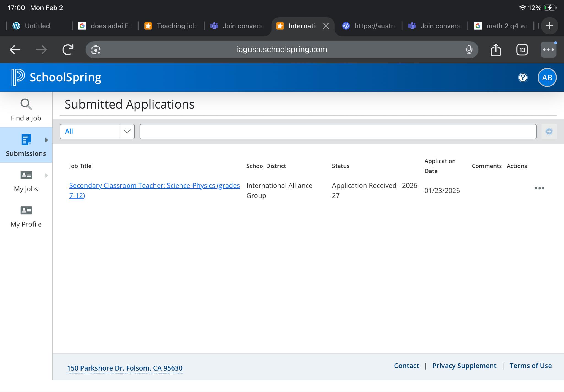Click the add filter plus icon
The image size is (564, 392).
pyautogui.click(x=549, y=131)
